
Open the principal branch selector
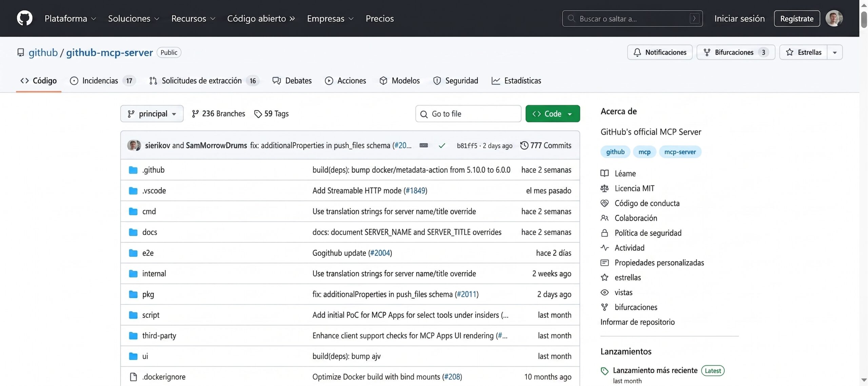pos(152,114)
